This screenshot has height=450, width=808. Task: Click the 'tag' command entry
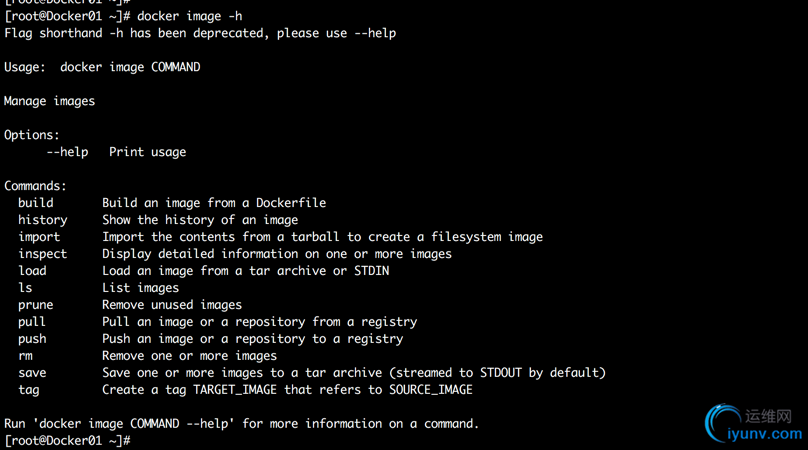[x=29, y=390]
